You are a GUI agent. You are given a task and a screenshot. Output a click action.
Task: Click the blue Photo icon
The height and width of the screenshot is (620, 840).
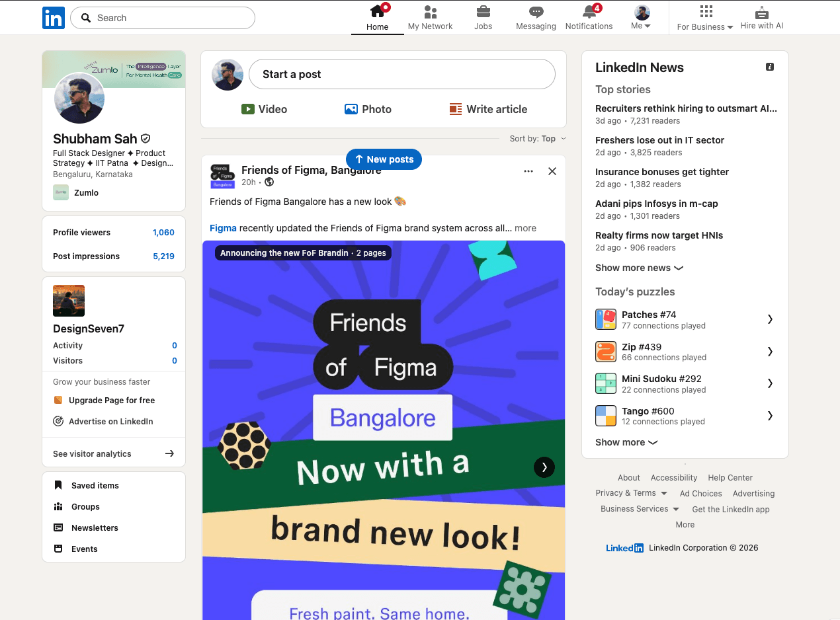coord(351,109)
